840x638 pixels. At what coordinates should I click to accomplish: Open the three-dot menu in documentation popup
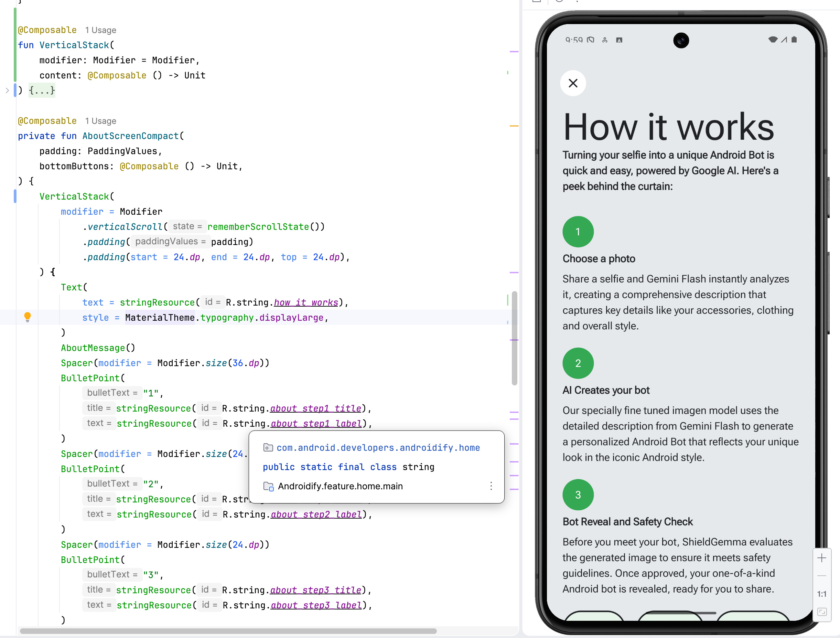click(491, 486)
